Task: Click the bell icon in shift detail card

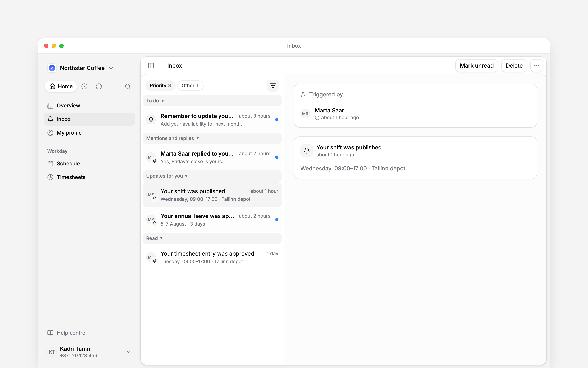Action: tap(307, 151)
